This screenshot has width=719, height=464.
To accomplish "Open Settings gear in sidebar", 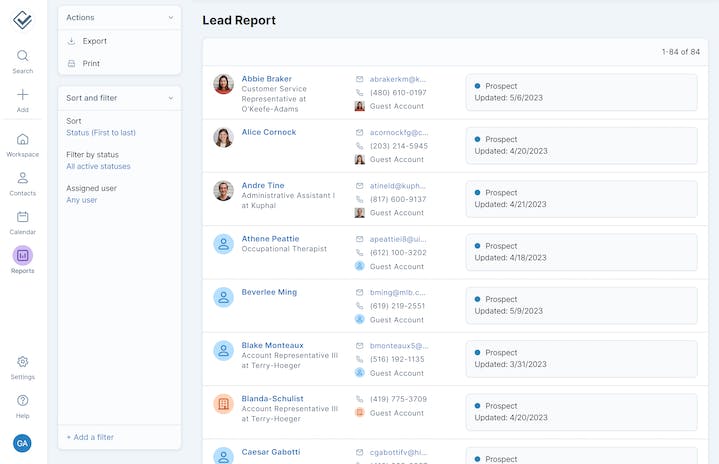I will tap(22, 362).
